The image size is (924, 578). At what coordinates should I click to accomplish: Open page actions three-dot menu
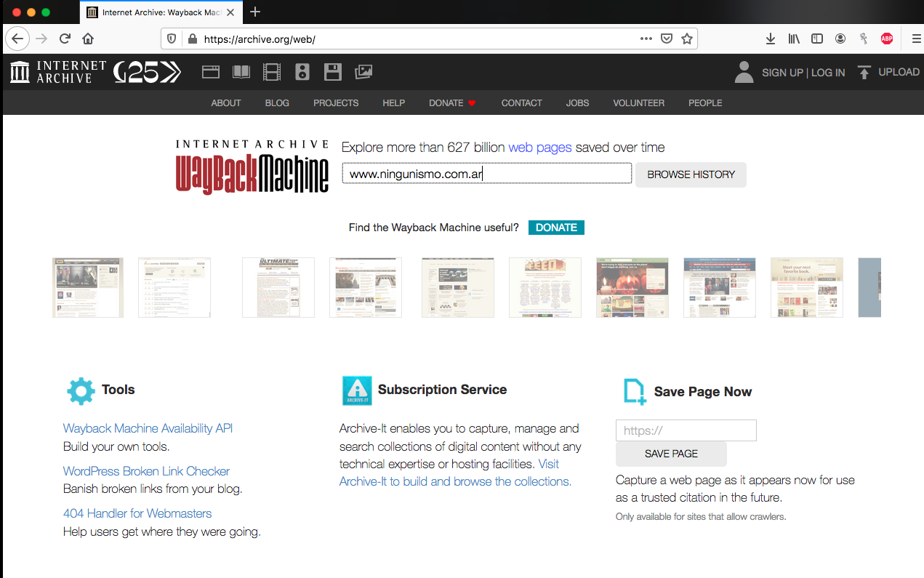646,39
